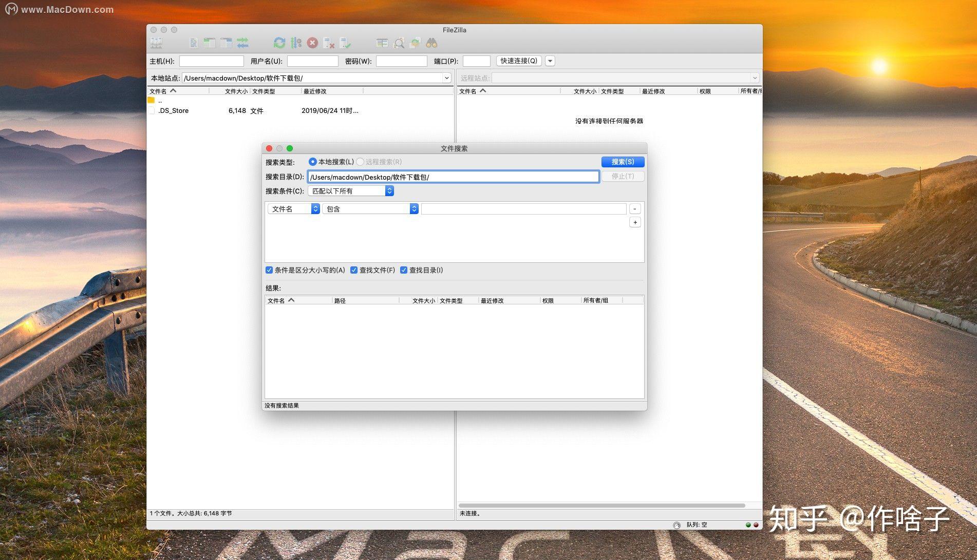Toggle transfer queue display icon
This screenshot has height=560, width=977.
[x=242, y=43]
